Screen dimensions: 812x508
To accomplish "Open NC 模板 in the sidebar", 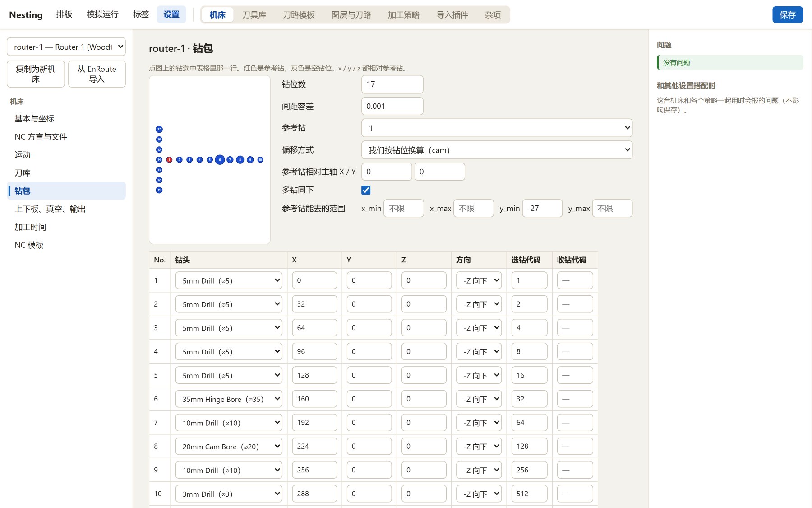I will click(66, 245).
